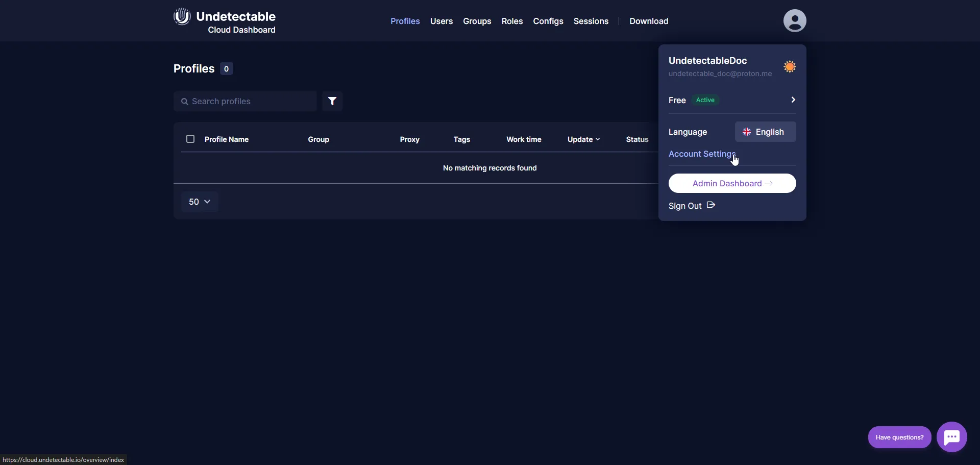This screenshot has height=465, width=980.
Task: Go to the Profiles tab
Action: pos(405,21)
